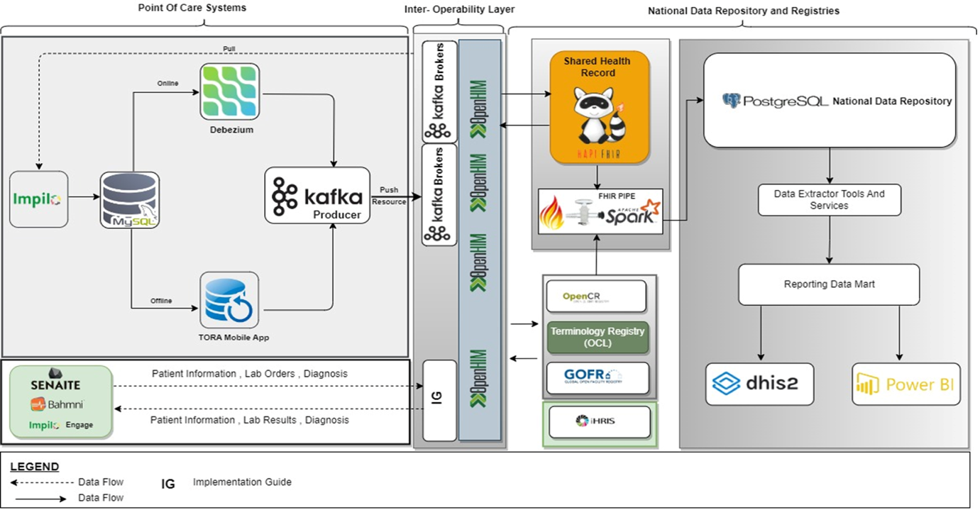This screenshot has height=522, width=980.
Task: Select the Power BI logo box
Action: point(906,384)
